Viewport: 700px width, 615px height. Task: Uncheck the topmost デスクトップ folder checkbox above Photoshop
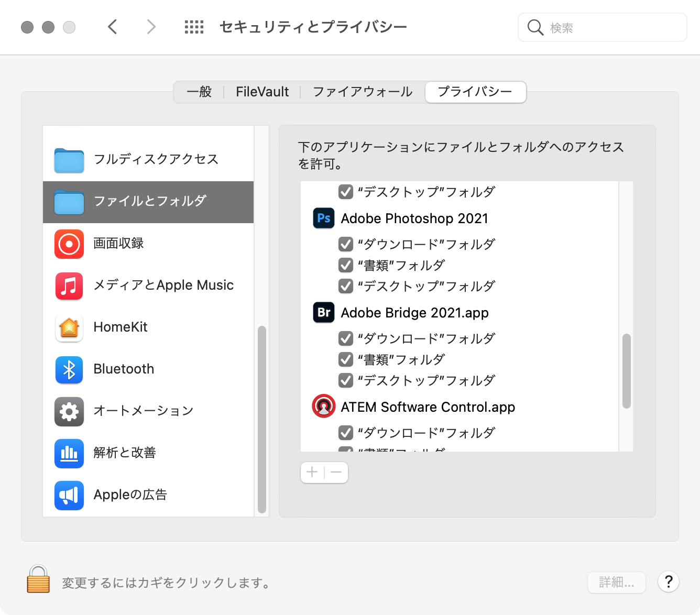[346, 192]
